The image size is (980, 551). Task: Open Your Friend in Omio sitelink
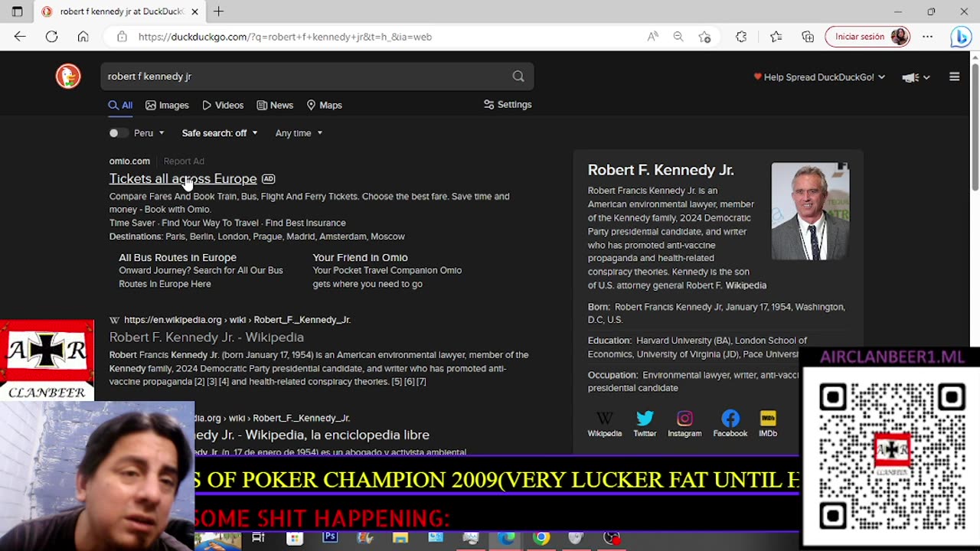point(360,258)
